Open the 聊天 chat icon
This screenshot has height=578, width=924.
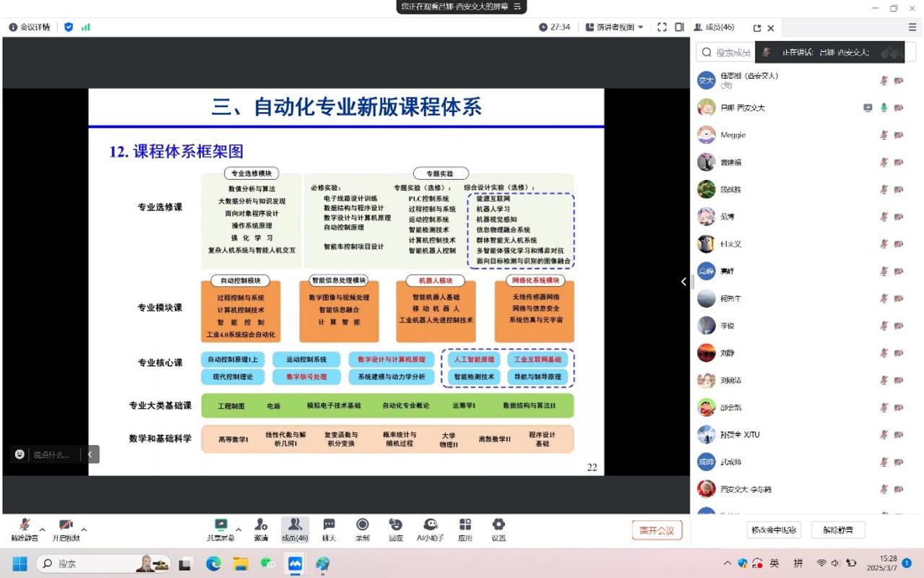(x=329, y=528)
